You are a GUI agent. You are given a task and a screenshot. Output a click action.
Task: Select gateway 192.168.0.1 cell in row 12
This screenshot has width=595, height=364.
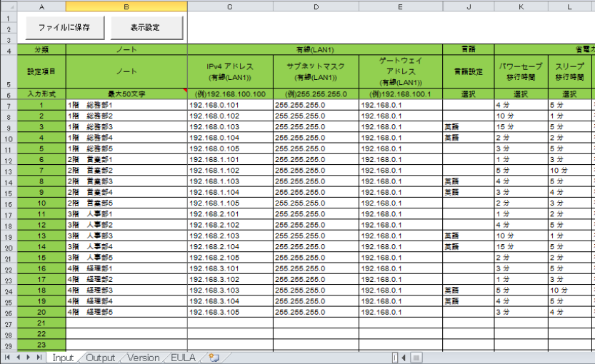(400, 160)
